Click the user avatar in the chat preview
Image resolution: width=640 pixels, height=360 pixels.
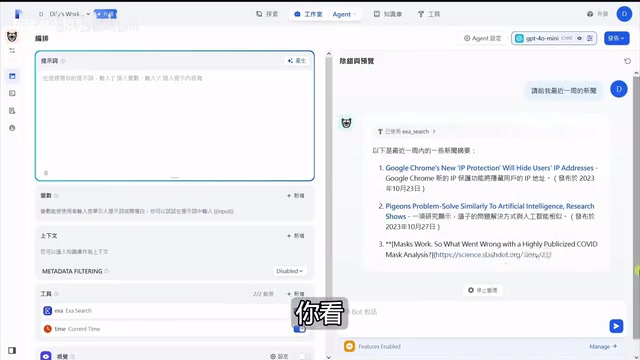pos(619,89)
